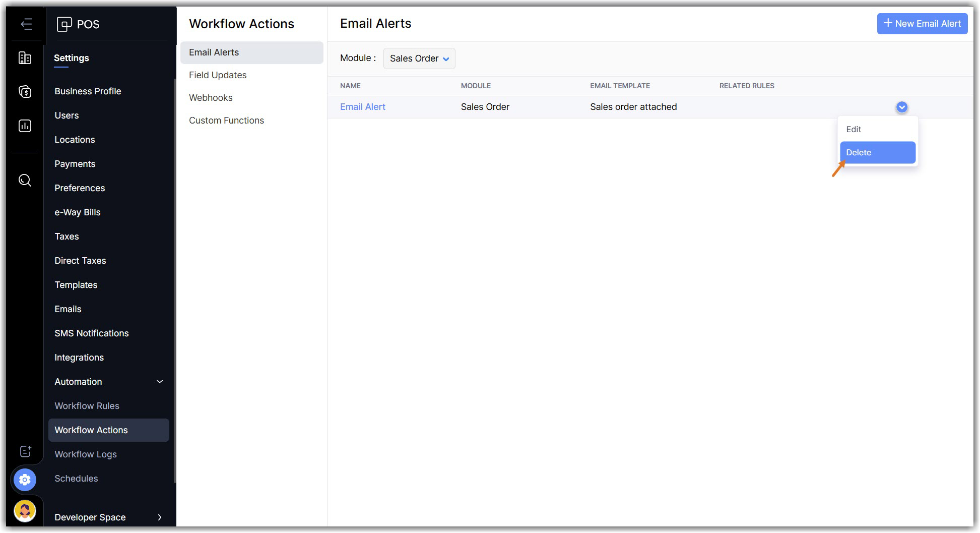The height and width of the screenshot is (533, 980).
Task: Collapse the sidebar with the back arrow icon
Action: (26, 24)
